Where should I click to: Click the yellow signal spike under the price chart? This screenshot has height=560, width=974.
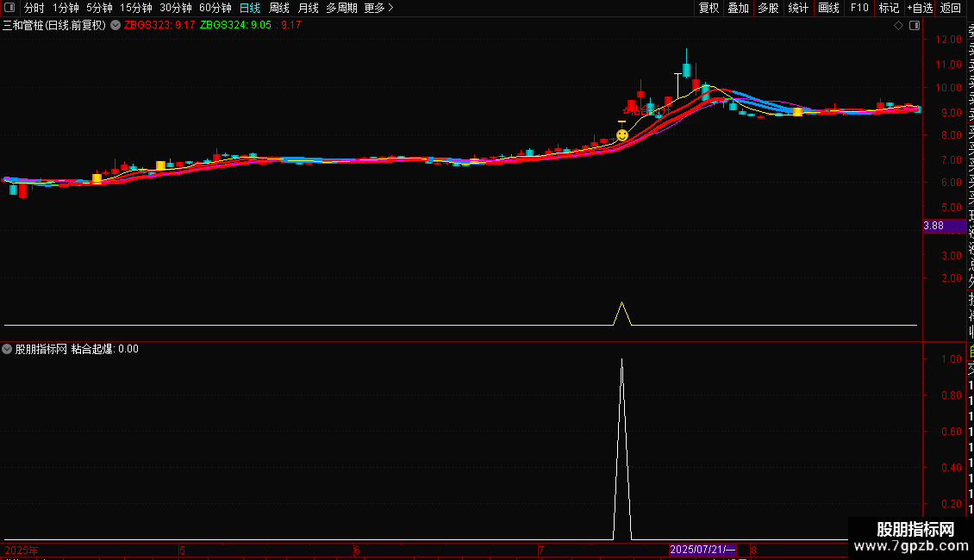(x=621, y=313)
